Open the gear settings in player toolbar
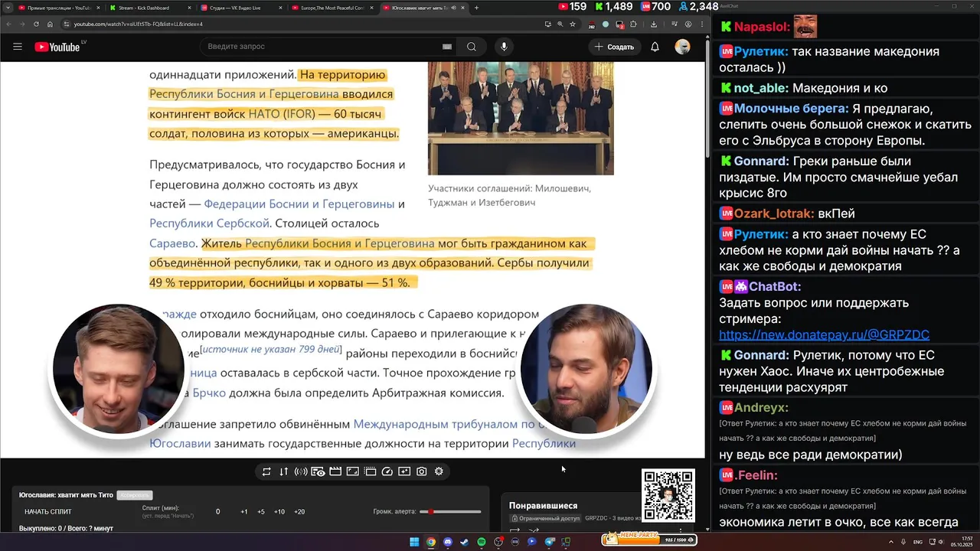Image resolution: width=980 pixels, height=551 pixels. pos(439,471)
